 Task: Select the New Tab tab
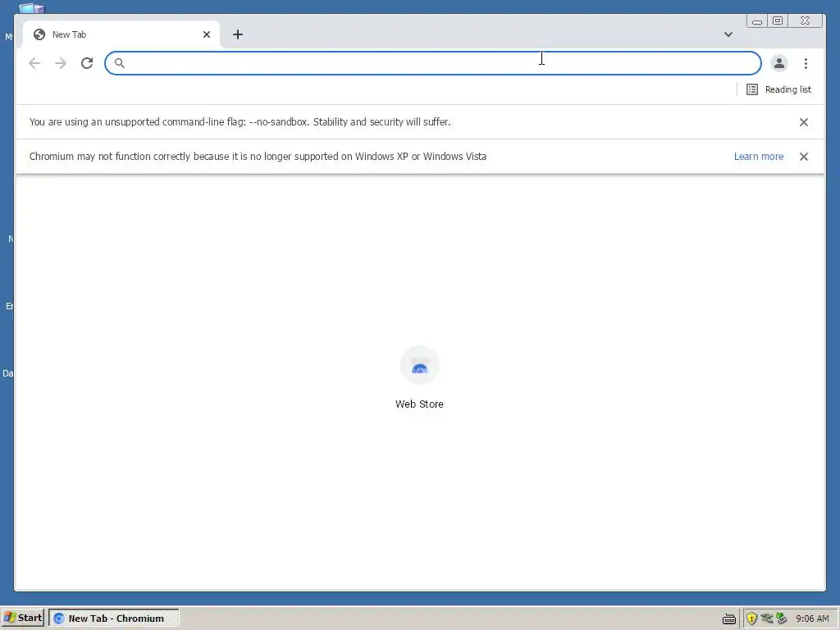tap(121, 34)
